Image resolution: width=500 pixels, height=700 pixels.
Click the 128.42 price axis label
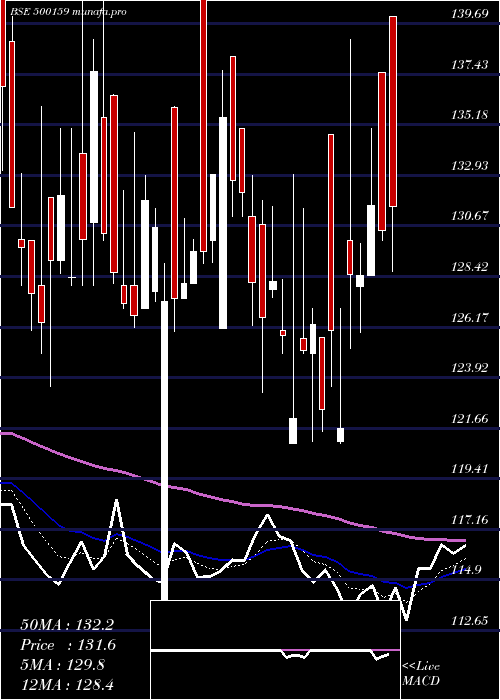click(470, 267)
